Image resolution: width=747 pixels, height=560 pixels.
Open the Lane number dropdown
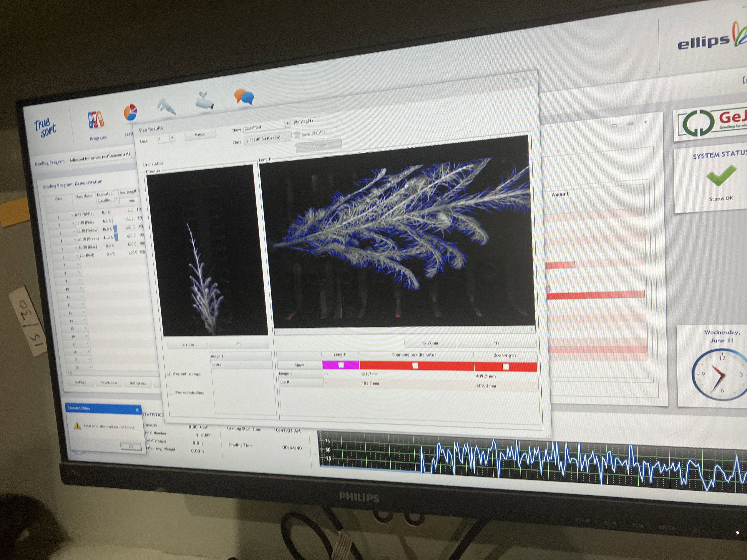172,138
